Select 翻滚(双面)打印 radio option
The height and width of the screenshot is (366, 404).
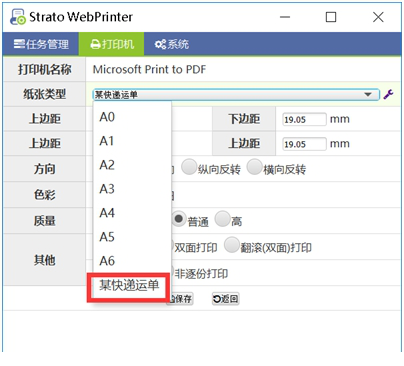[x=232, y=245]
